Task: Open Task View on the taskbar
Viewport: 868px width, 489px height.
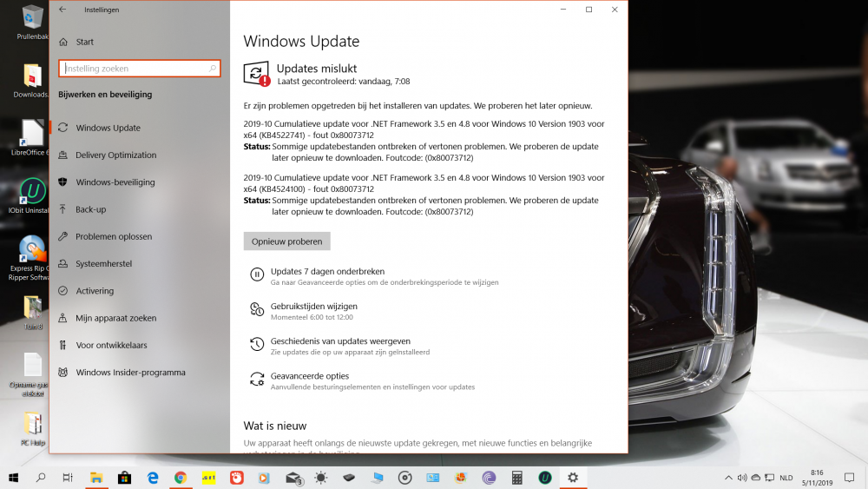Action: 68,478
